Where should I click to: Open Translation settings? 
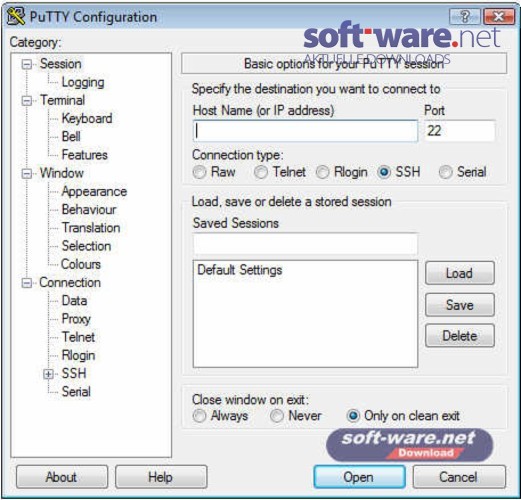pyautogui.click(x=91, y=228)
